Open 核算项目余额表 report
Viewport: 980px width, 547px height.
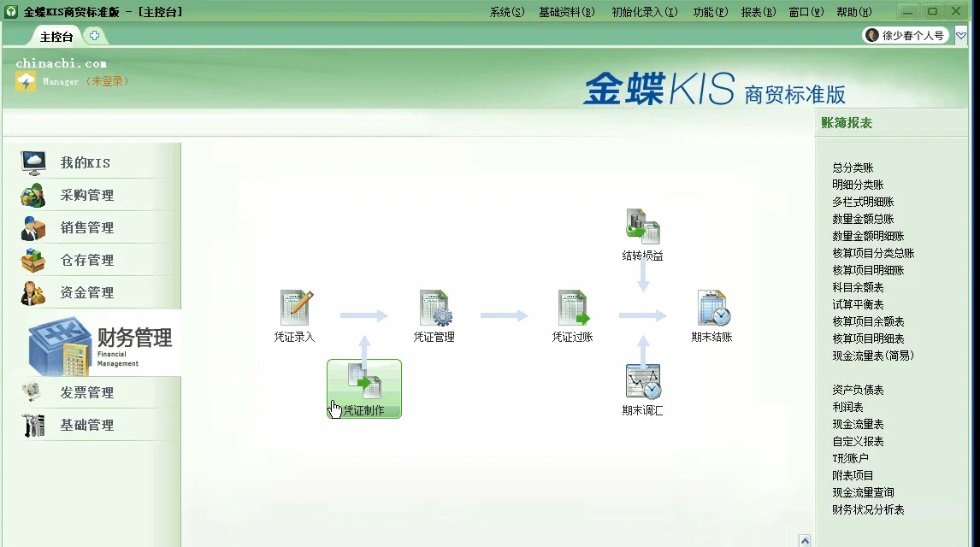(x=868, y=321)
